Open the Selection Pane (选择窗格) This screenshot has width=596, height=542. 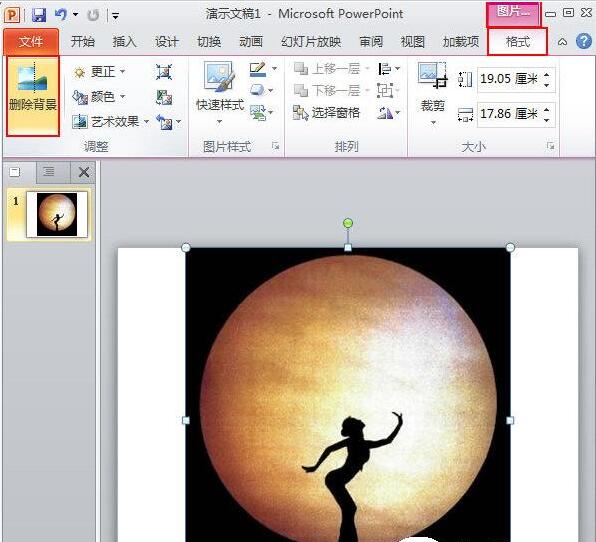tap(327, 113)
